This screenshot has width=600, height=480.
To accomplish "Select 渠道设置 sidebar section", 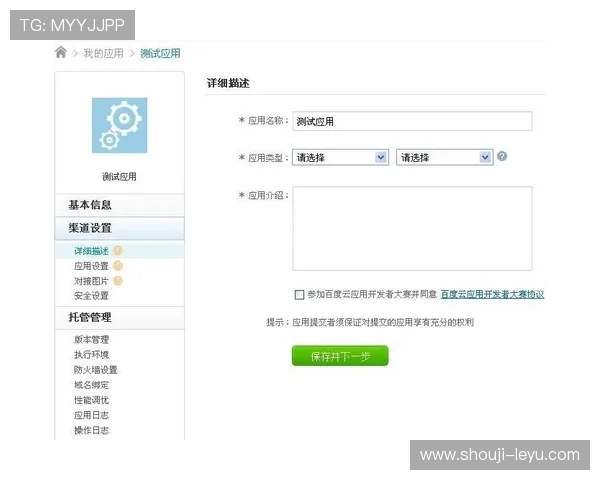I will pyautogui.click(x=119, y=228).
